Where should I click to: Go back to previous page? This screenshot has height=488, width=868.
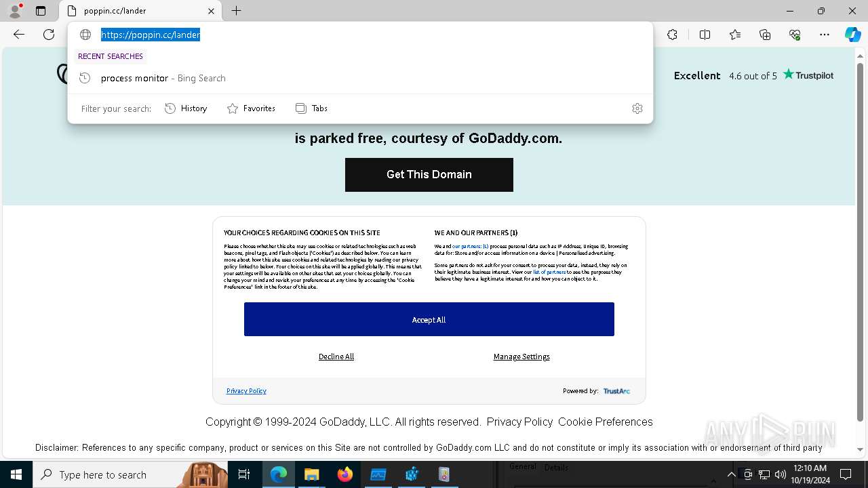pos(19,35)
